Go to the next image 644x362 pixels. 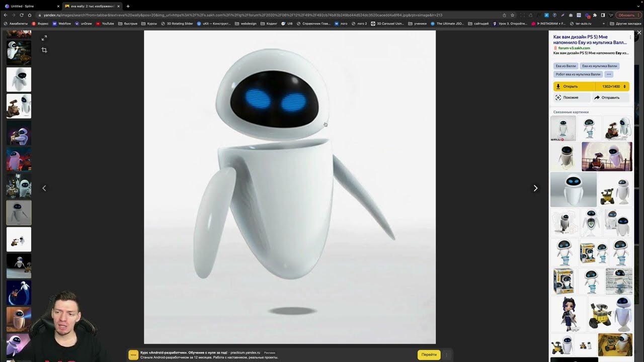pyautogui.click(x=535, y=188)
